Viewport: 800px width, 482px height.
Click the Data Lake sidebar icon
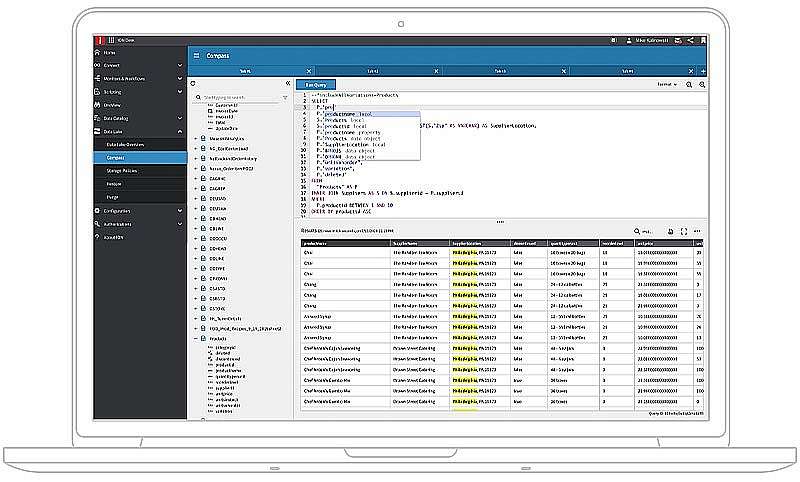[x=97, y=132]
